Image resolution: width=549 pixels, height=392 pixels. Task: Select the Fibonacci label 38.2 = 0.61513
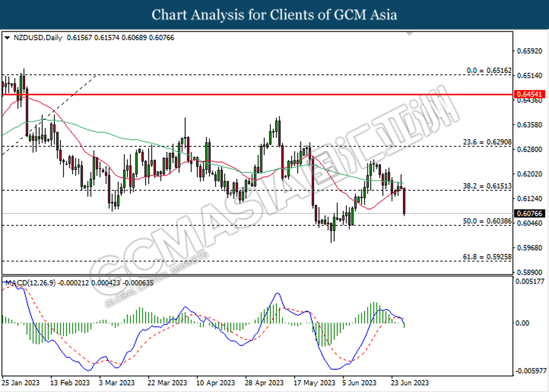point(487,186)
